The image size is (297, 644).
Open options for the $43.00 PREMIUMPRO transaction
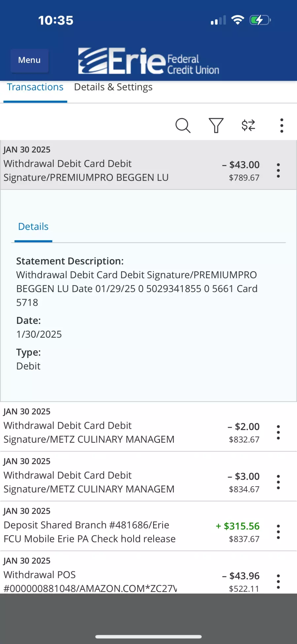(x=278, y=170)
